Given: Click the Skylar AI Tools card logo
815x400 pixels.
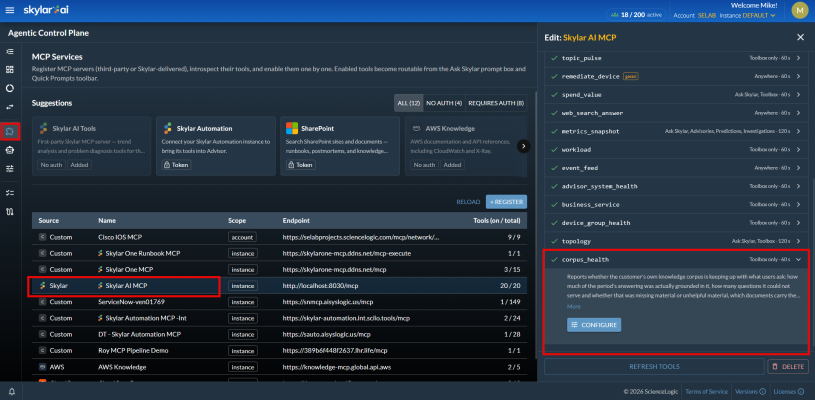Looking at the screenshot, I should point(43,128).
